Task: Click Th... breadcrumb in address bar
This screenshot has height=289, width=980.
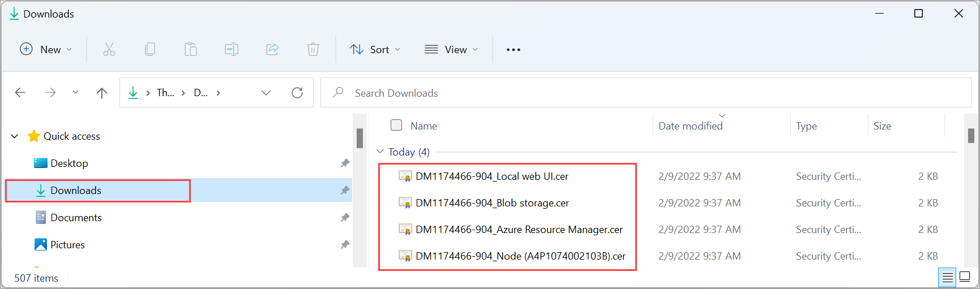Action: pos(165,93)
